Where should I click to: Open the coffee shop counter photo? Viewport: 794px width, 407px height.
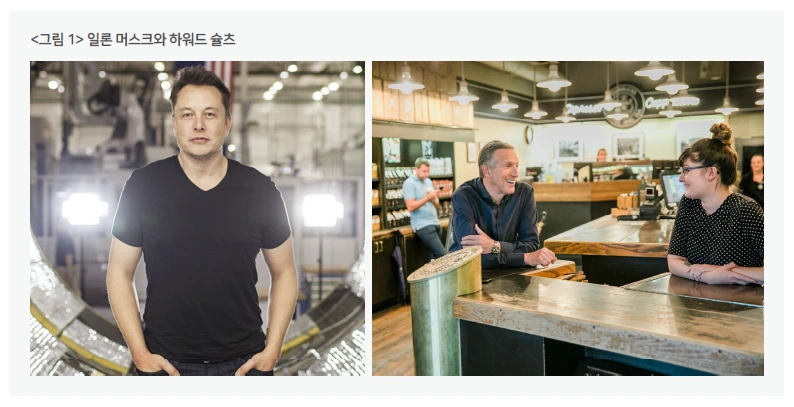(x=568, y=218)
